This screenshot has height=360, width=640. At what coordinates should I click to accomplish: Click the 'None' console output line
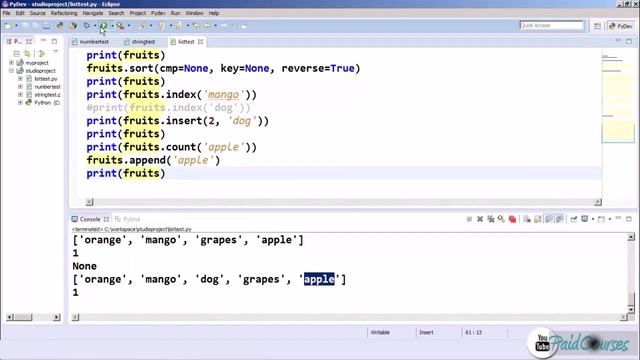[84, 266]
